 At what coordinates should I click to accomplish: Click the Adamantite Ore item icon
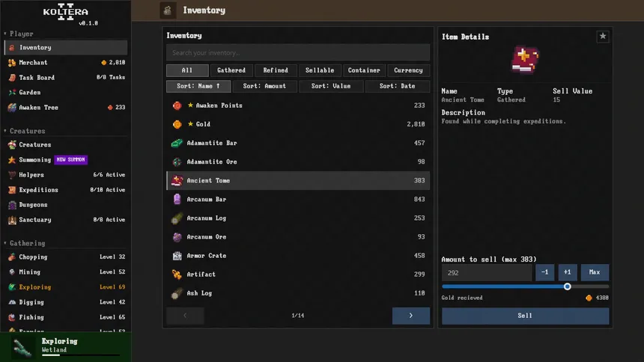coord(177,162)
